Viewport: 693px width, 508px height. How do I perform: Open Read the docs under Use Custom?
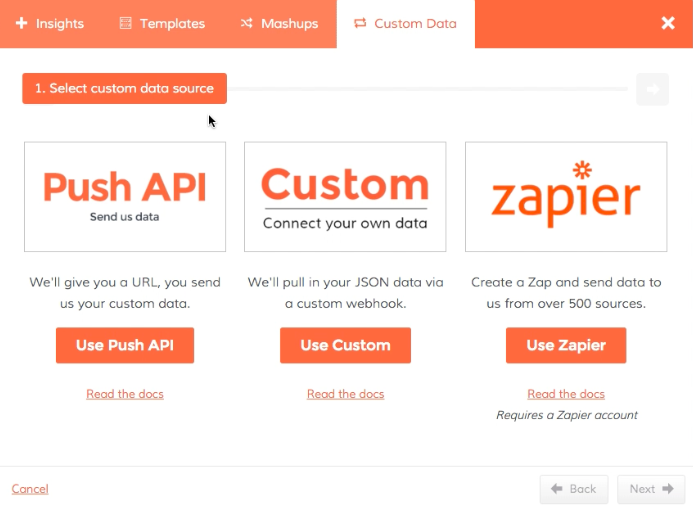tap(346, 394)
